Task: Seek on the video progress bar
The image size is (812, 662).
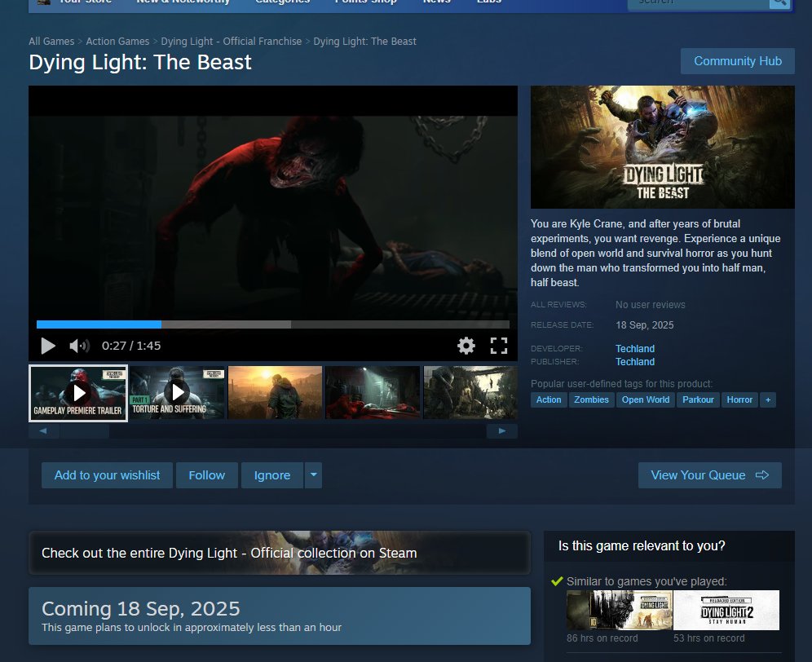Action: [273, 324]
